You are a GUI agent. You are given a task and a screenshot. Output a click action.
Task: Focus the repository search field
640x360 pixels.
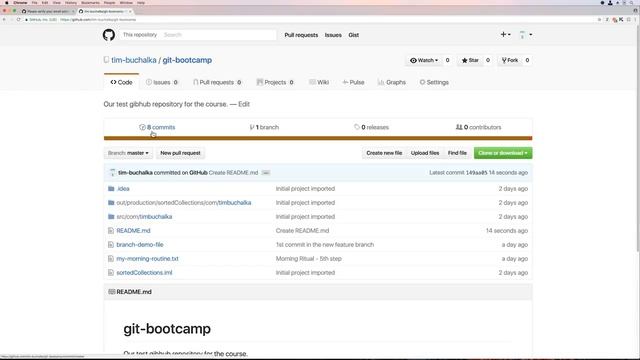[218, 35]
